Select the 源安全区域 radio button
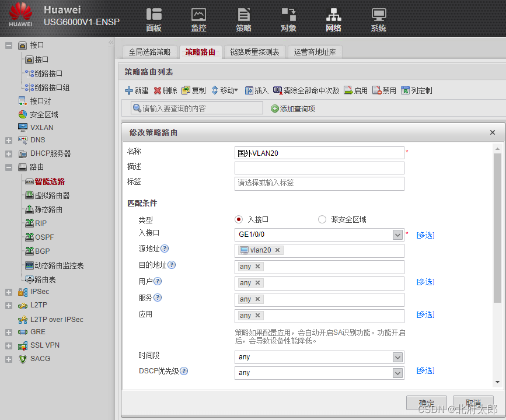The image size is (506, 420). [322, 220]
